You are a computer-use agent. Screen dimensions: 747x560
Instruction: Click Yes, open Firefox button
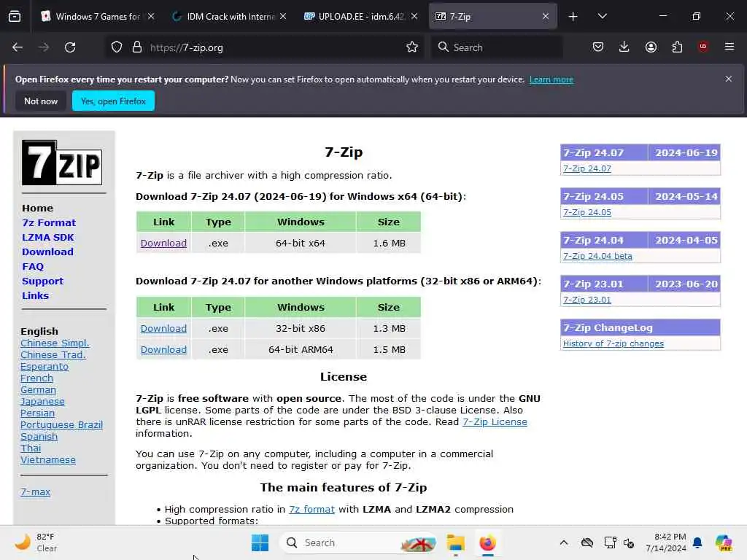tap(113, 101)
